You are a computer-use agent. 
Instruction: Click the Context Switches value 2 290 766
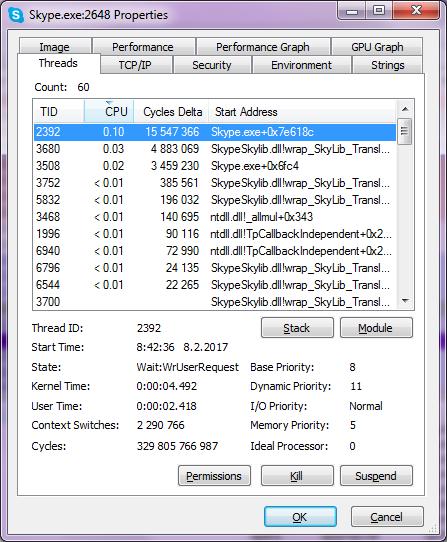point(161,425)
